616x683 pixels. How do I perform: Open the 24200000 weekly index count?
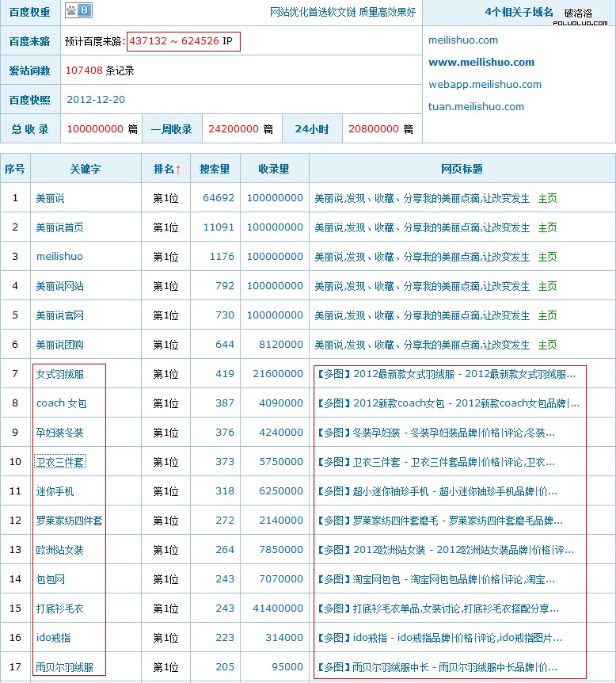(x=234, y=129)
